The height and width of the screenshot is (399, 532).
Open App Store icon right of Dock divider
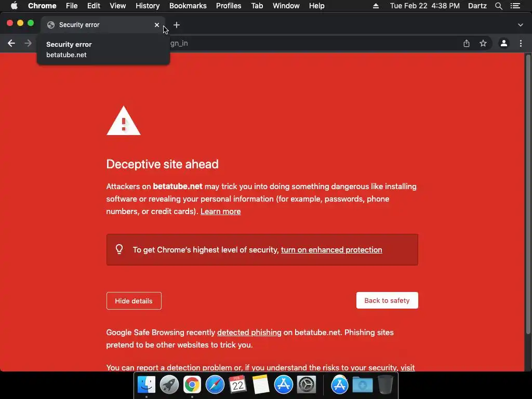[x=340, y=384]
